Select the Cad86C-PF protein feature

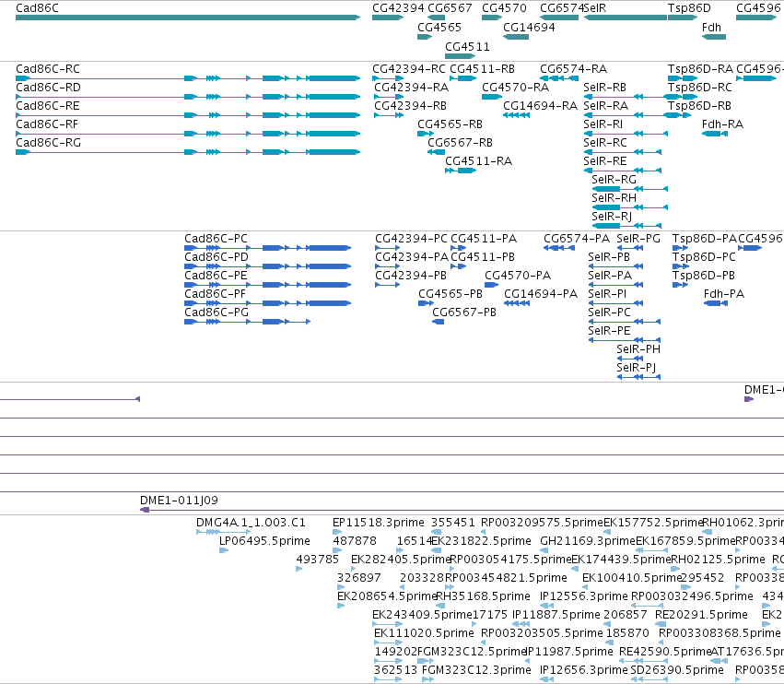click(267, 303)
